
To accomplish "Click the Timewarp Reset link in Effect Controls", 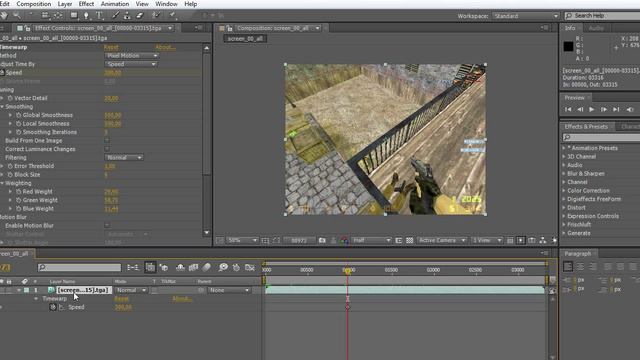I will tap(111, 47).
